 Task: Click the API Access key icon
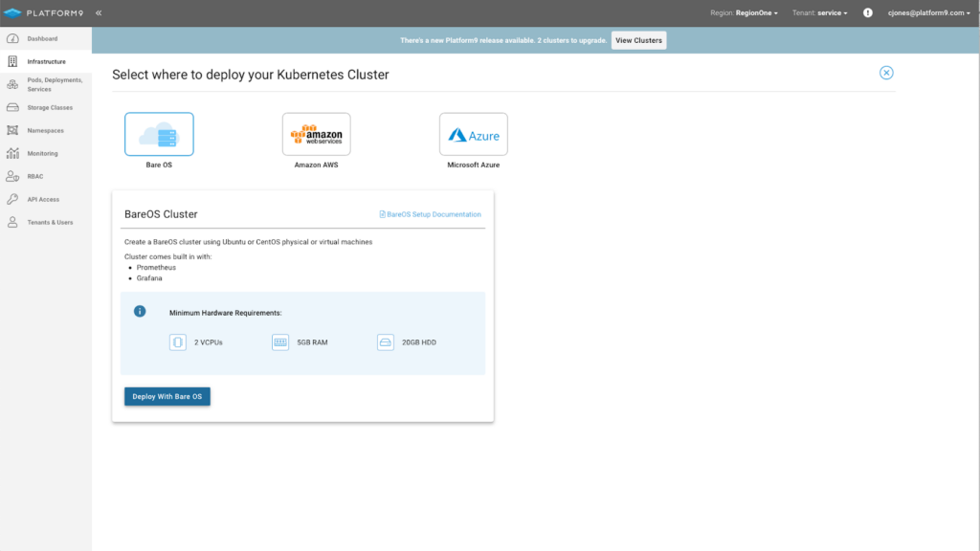12,199
